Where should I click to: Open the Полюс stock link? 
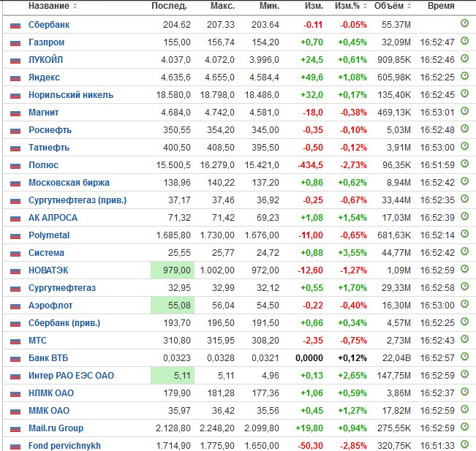43,165
